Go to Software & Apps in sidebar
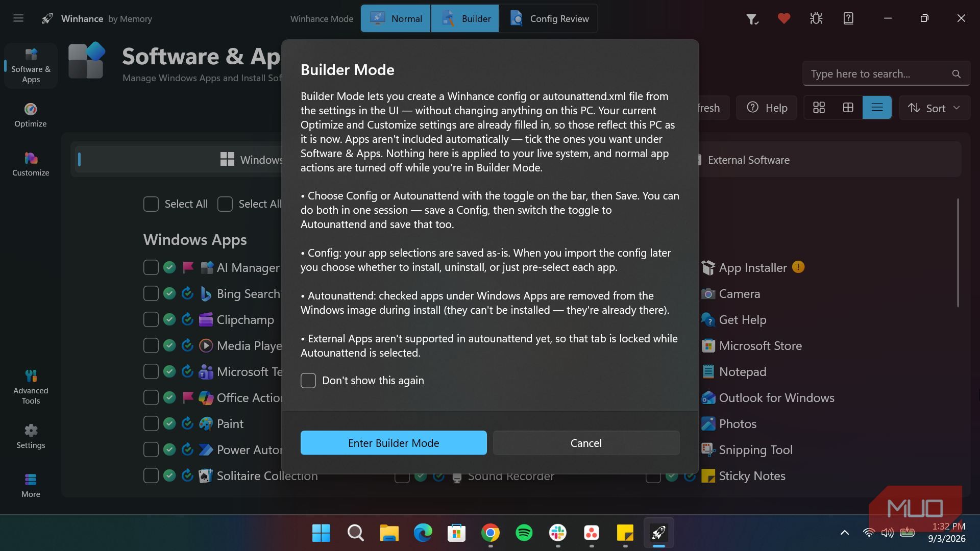980x551 pixels. coord(31,66)
